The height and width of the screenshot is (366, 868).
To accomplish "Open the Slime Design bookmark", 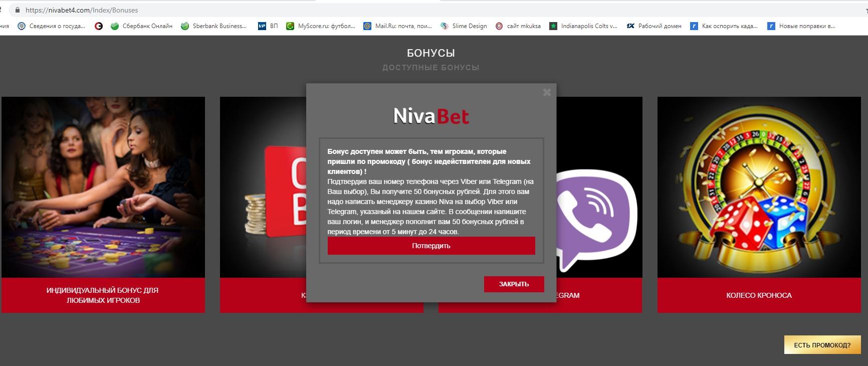I will (x=464, y=26).
